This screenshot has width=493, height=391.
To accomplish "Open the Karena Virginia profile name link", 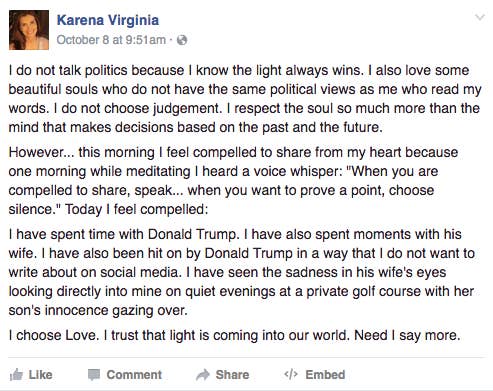I will [x=108, y=20].
